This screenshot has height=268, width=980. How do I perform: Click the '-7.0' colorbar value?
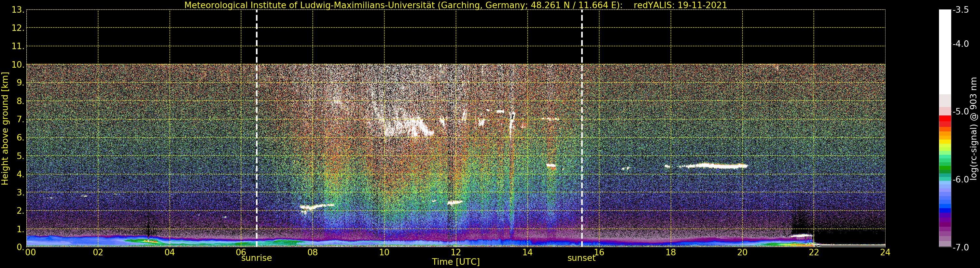[x=960, y=247]
